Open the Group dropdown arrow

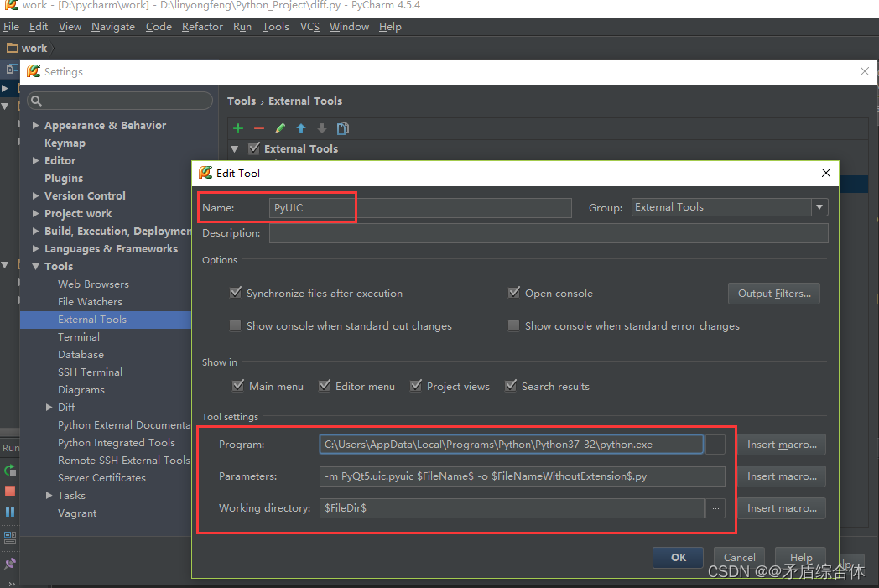819,207
